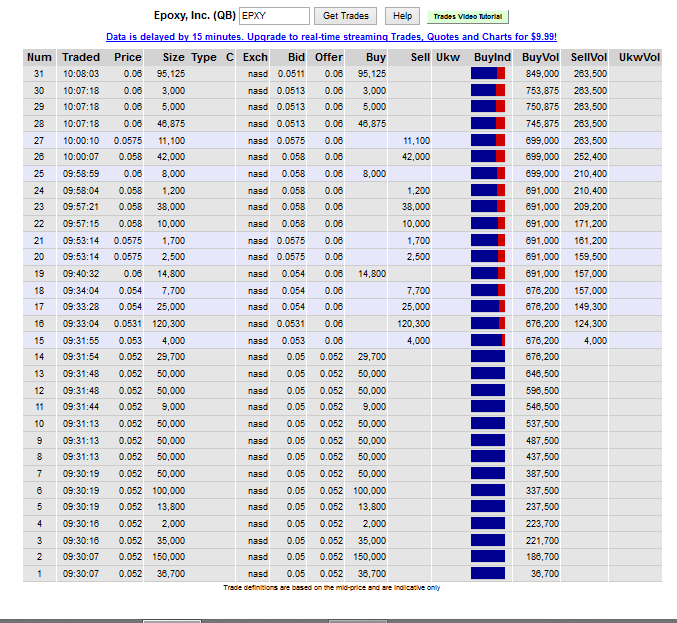The image size is (677, 623).
Task: Click the BuyVol column header
Action: [x=540, y=57]
